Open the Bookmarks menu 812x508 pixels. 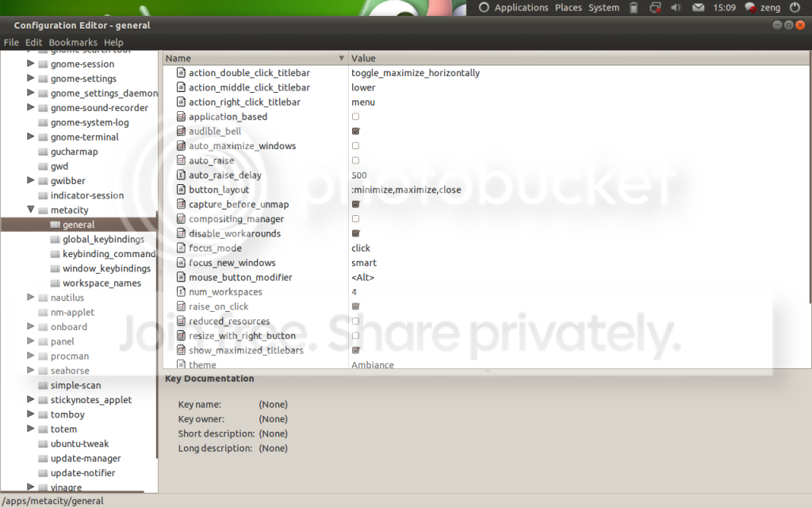point(73,42)
